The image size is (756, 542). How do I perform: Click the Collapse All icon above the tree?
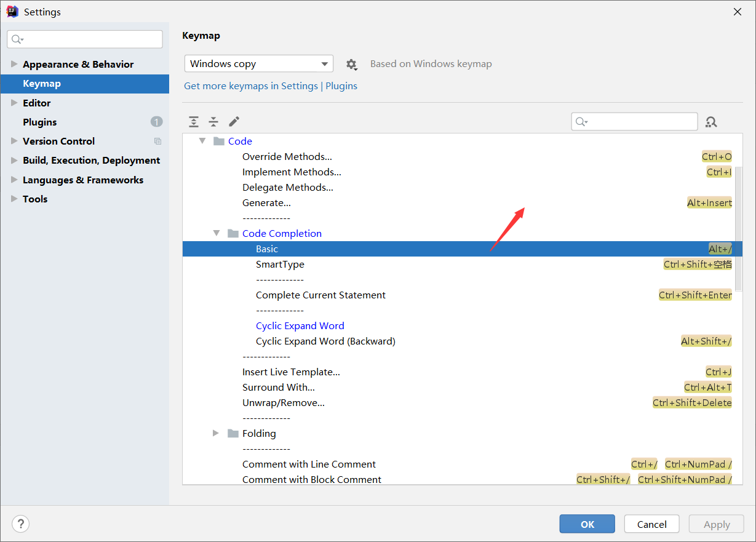tap(213, 122)
